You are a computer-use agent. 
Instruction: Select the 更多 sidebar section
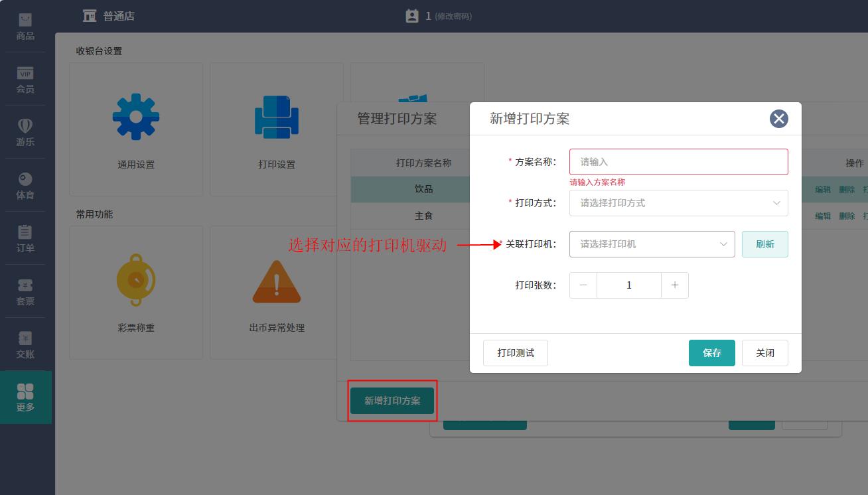point(25,397)
